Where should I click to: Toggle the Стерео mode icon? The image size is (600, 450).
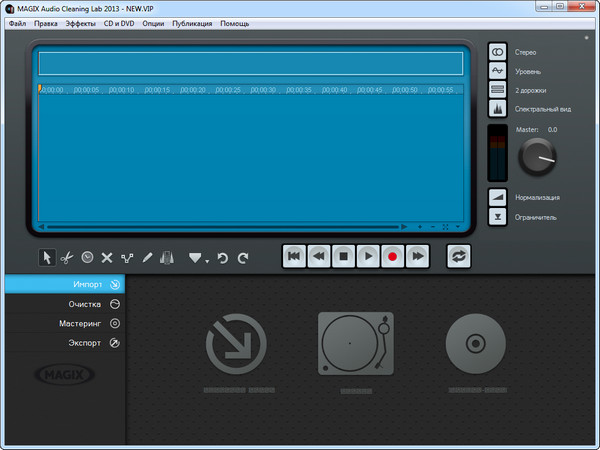point(497,52)
